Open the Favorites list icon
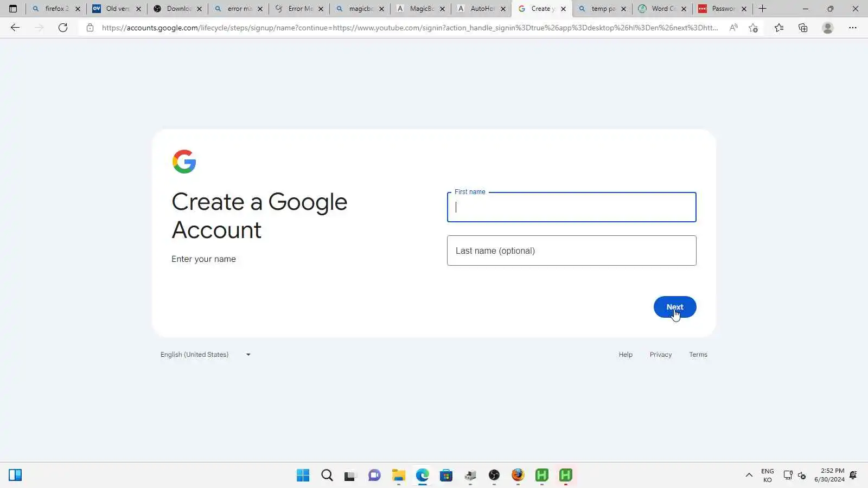This screenshot has height=488, width=868. tap(779, 28)
